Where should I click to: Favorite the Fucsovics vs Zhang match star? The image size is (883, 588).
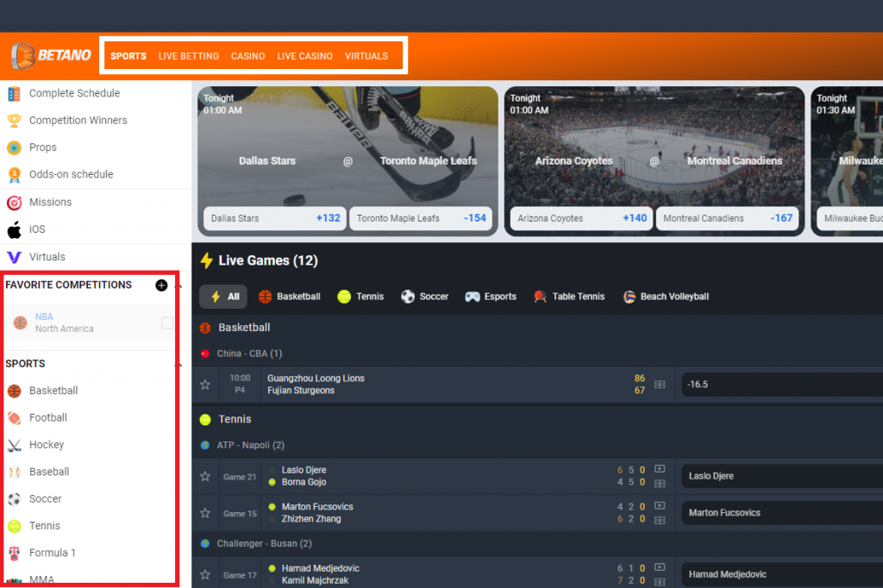point(205,513)
